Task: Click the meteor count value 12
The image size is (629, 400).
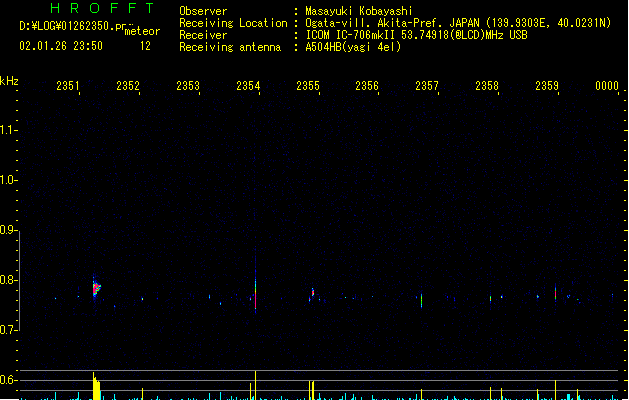Action: pyautogui.click(x=145, y=46)
